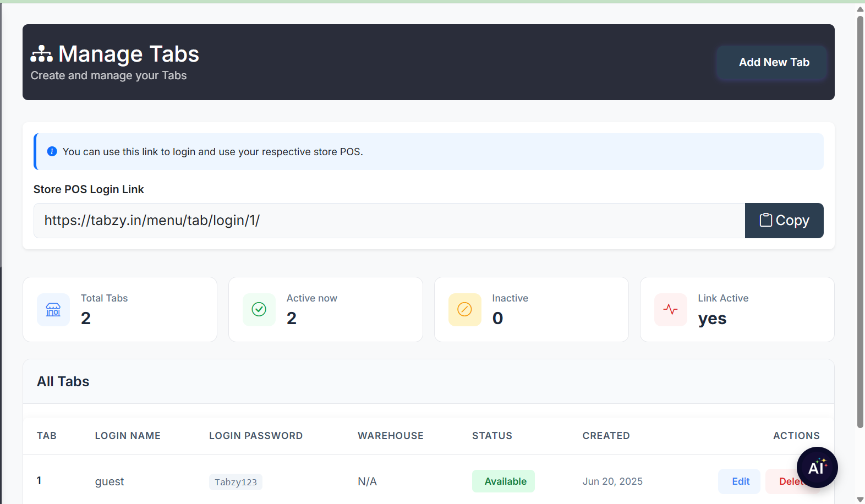
Task: Click the Link Active pulse icon
Action: tap(671, 310)
